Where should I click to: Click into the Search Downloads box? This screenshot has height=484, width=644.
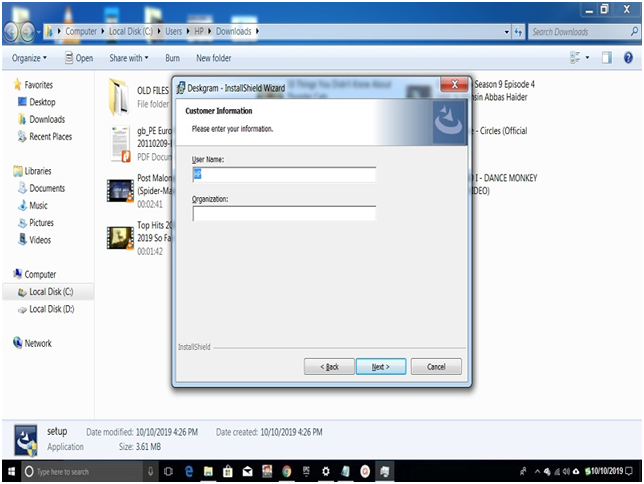pos(579,32)
